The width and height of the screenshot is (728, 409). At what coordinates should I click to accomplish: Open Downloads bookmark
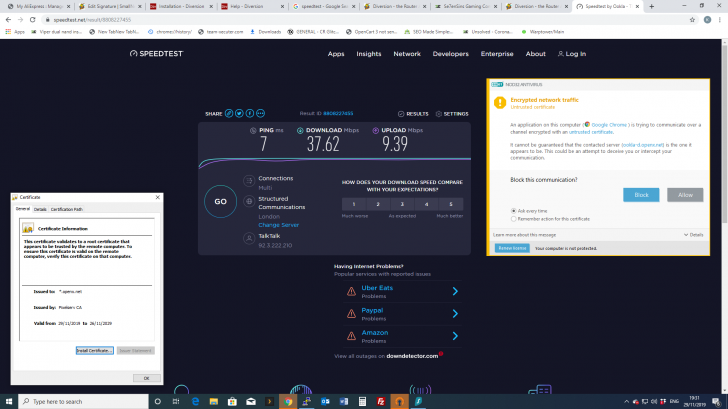pyautogui.click(x=266, y=32)
